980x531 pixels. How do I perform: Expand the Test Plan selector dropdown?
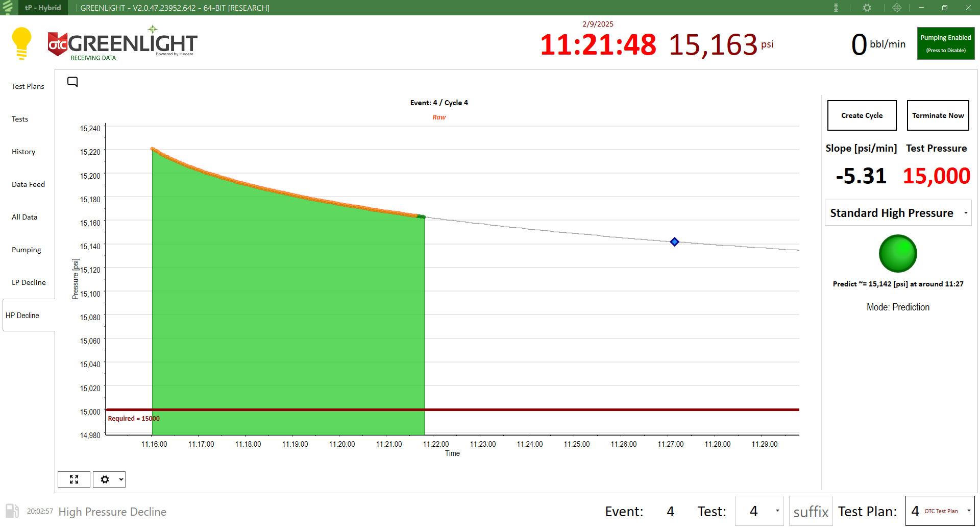tap(968, 511)
